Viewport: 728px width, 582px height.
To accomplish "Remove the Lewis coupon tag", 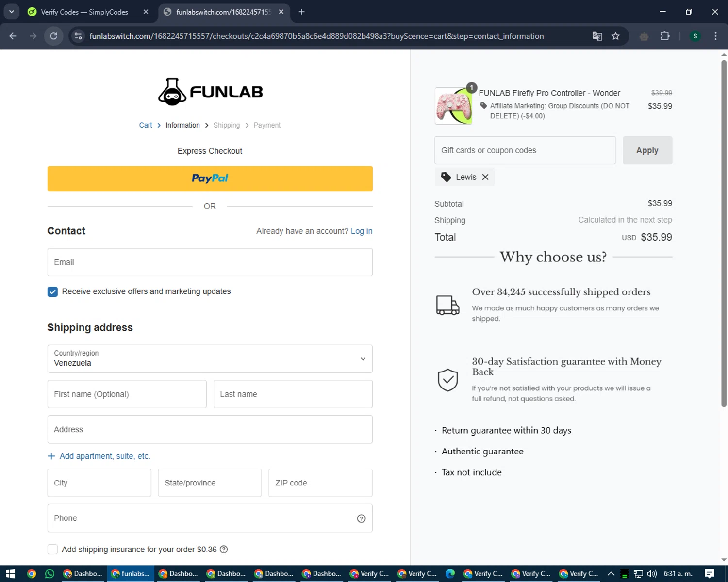I will pyautogui.click(x=485, y=177).
